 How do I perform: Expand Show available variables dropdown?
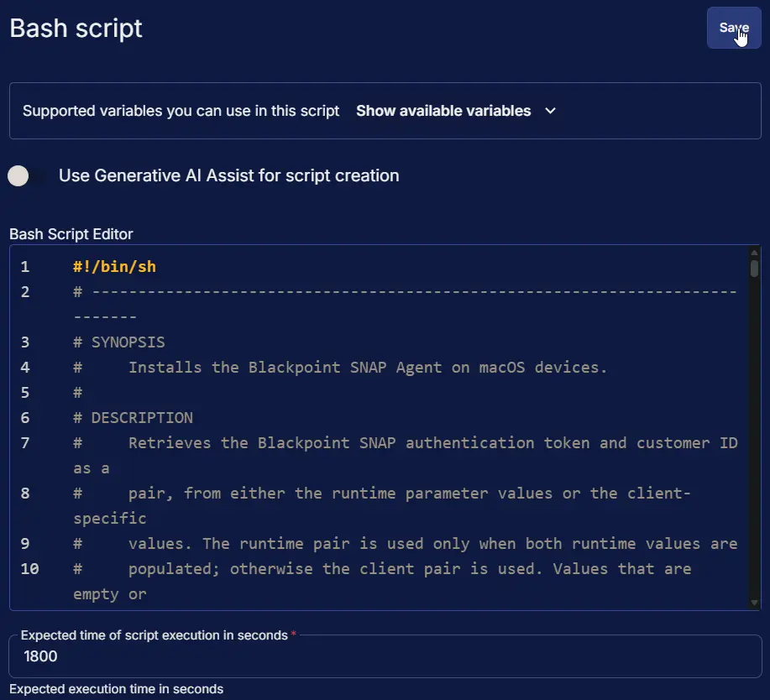(456, 111)
